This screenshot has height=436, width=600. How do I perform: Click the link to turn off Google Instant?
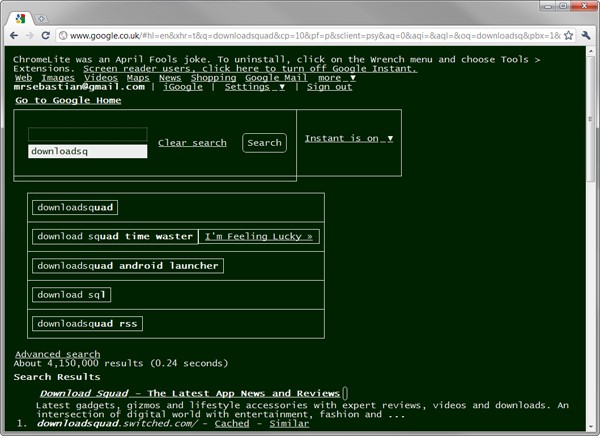250,69
